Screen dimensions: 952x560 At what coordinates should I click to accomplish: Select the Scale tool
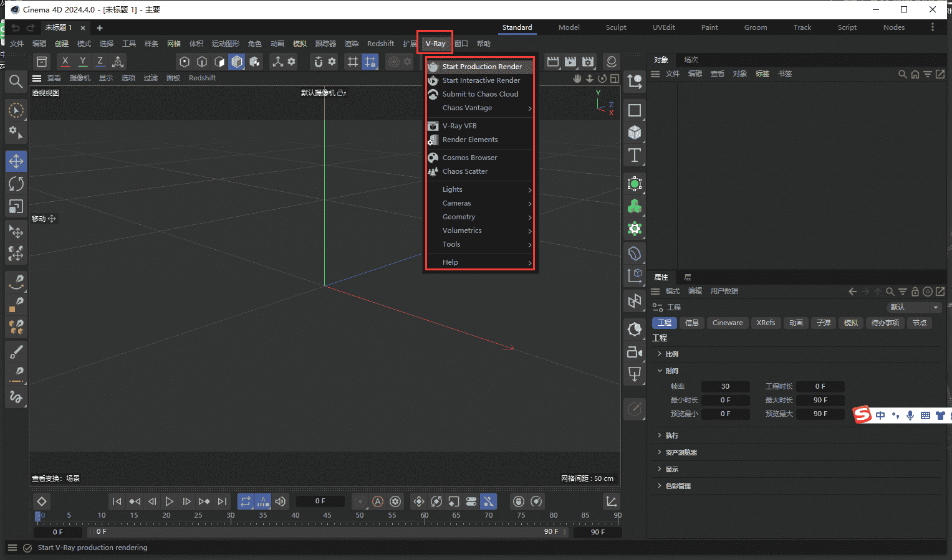[x=16, y=207]
